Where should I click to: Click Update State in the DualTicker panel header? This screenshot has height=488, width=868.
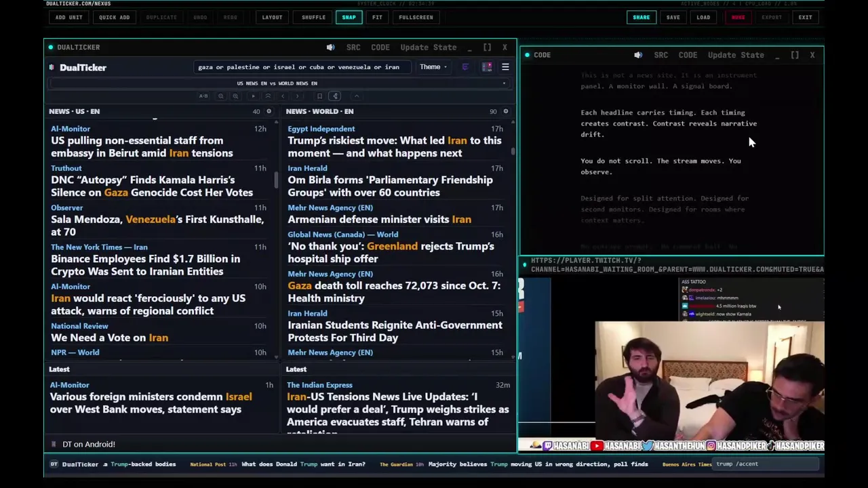coord(429,47)
